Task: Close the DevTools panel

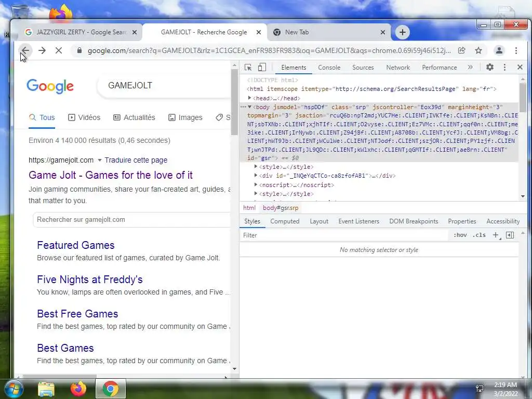Action: [x=520, y=67]
